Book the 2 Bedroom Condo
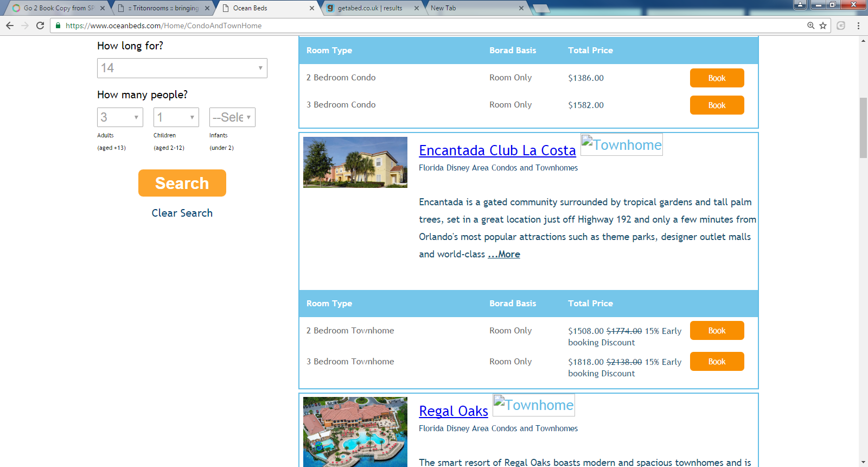The height and width of the screenshot is (467, 868). click(x=717, y=78)
